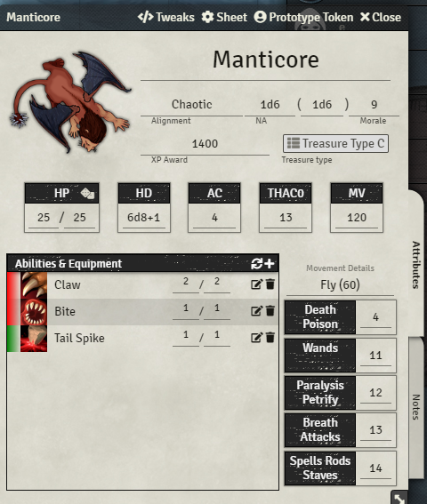Select the Attributes tab
The height and width of the screenshot is (504, 427).
point(416,265)
